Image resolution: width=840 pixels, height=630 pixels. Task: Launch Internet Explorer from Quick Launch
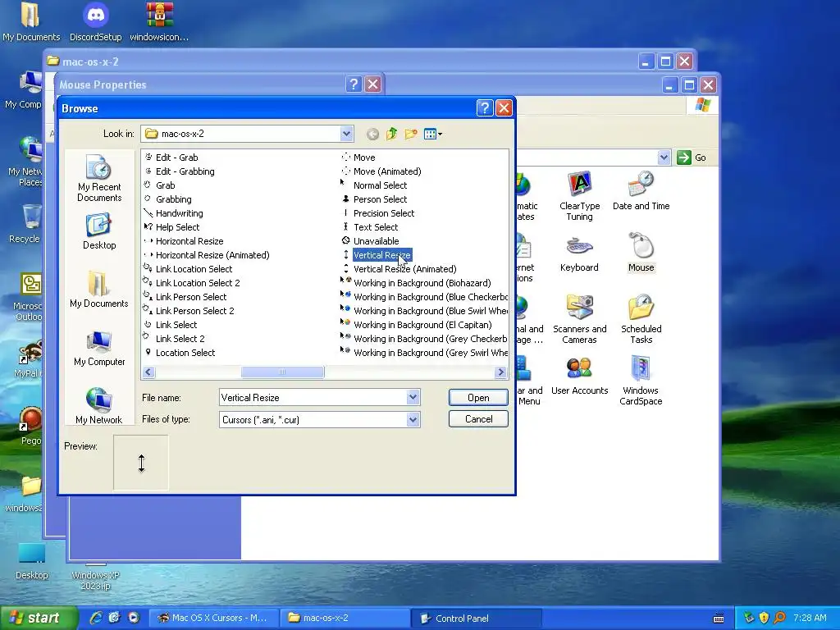coord(96,618)
